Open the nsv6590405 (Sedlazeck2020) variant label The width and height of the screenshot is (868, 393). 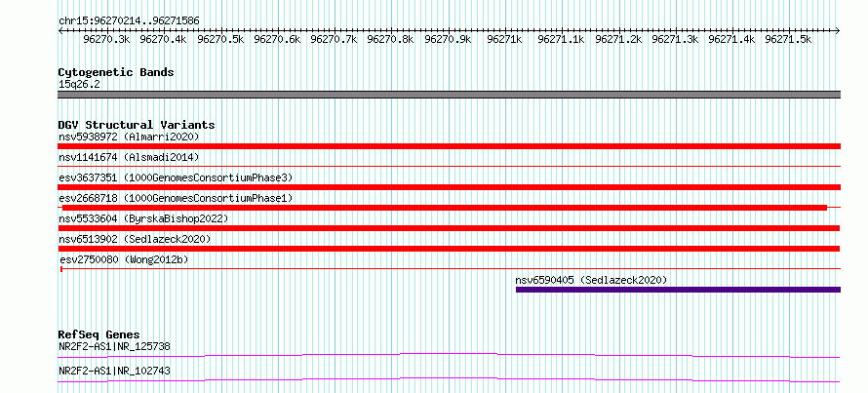tap(591, 280)
